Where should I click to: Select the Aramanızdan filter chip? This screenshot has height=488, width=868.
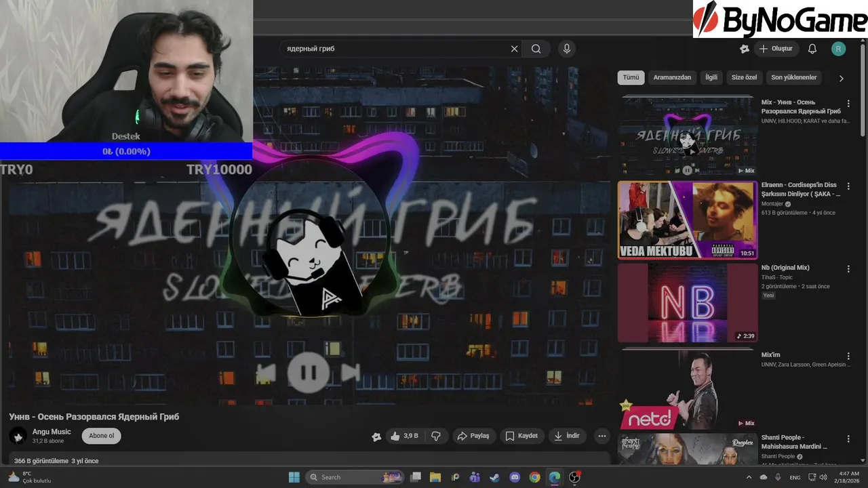pyautogui.click(x=672, y=77)
